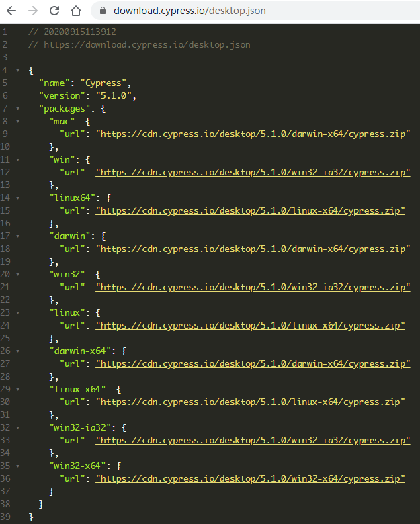Viewport: 420px width, 524px height.
Task: Click the "darwin" key text on line 17
Action: [x=69, y=236]
